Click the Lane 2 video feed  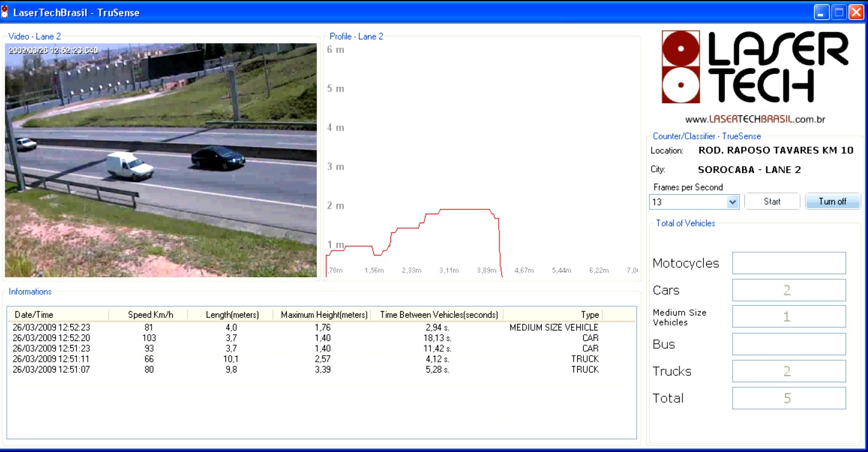(161, 160)
